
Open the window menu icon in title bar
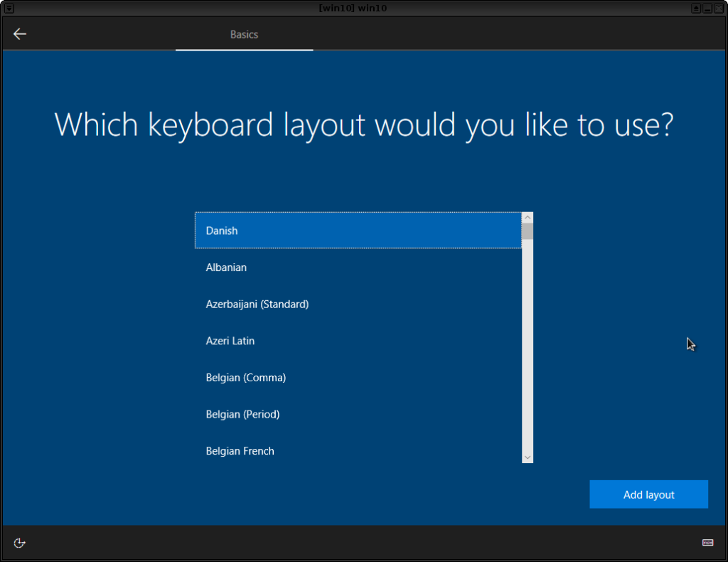9,9
